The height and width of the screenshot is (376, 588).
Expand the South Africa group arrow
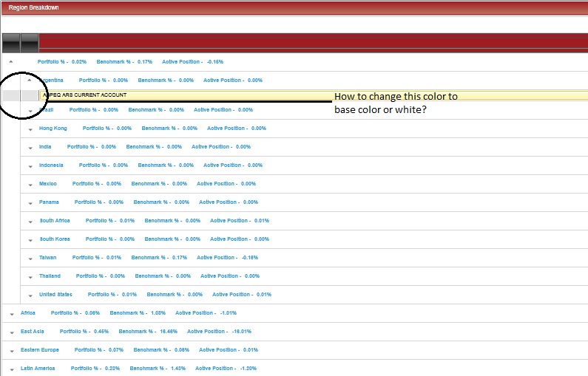[30, 222]
